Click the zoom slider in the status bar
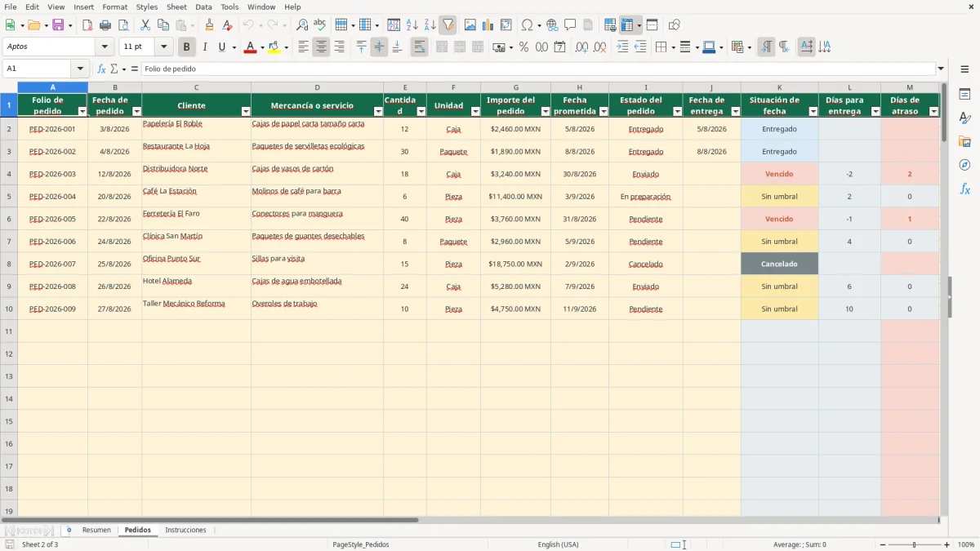The width and height of the screenshot is (980, 551). [x=915, y=544]
